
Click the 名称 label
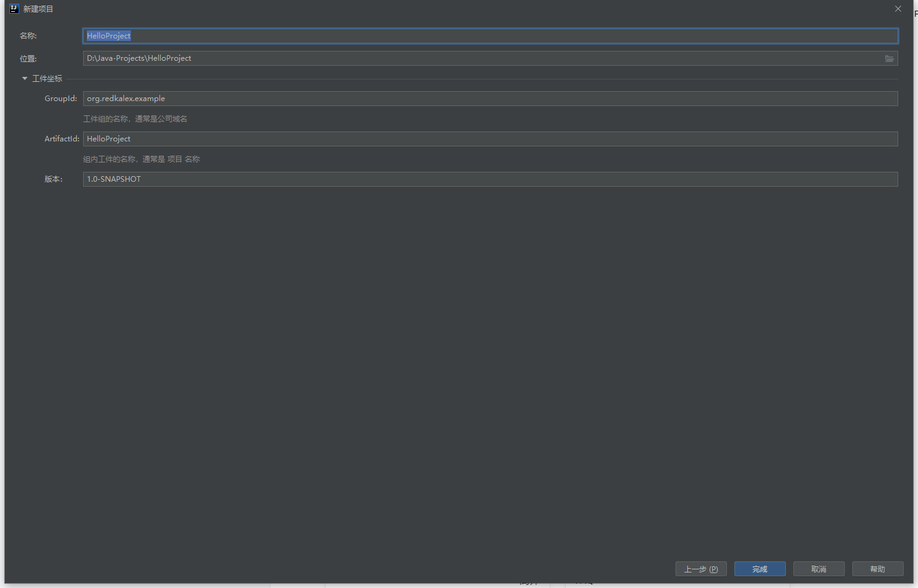(28, 36)
